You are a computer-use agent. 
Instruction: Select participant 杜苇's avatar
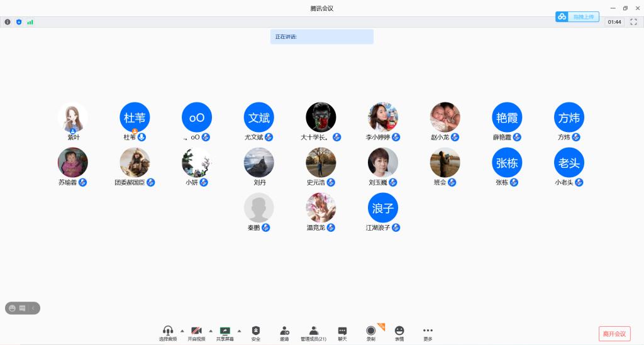(135, 117)
